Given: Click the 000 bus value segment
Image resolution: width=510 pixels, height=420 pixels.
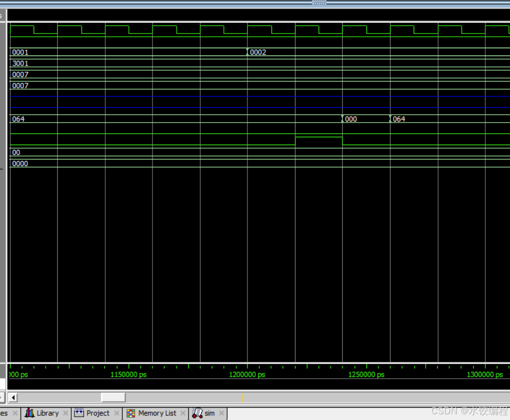Looking at the screenshot, I should 351,119.
